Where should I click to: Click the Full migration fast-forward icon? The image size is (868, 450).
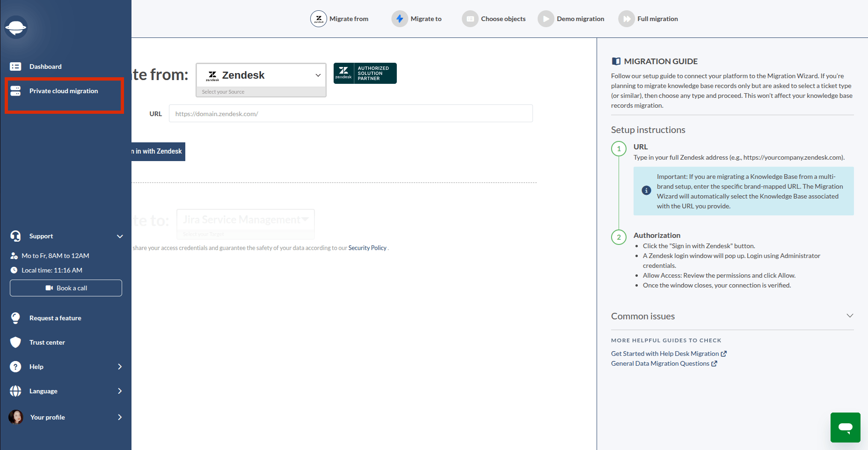click(627, 19)
